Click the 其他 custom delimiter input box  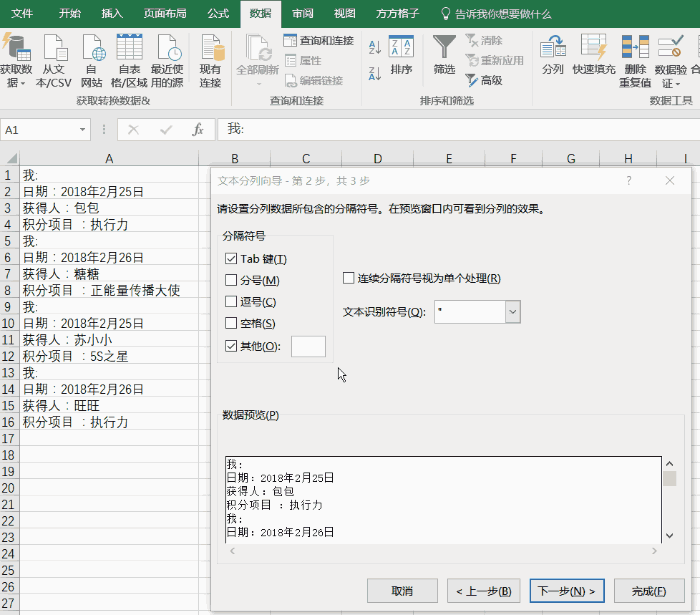coord(308,346)
